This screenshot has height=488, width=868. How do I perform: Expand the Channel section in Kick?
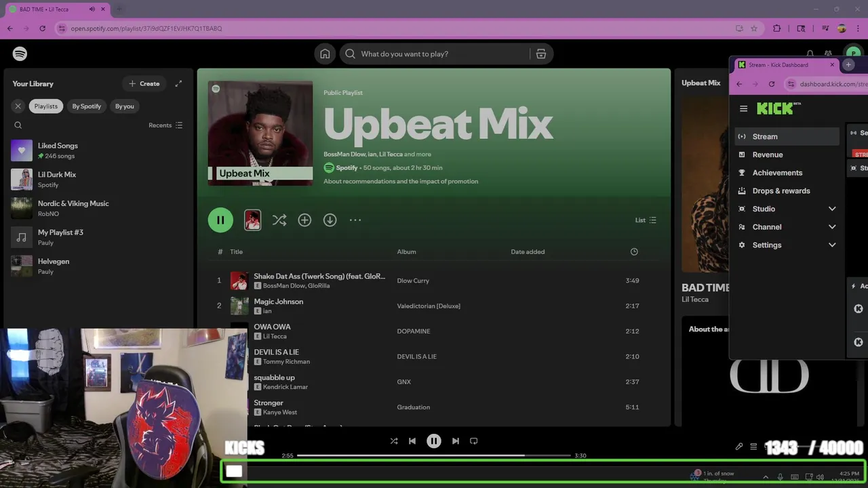coord(787,227)
